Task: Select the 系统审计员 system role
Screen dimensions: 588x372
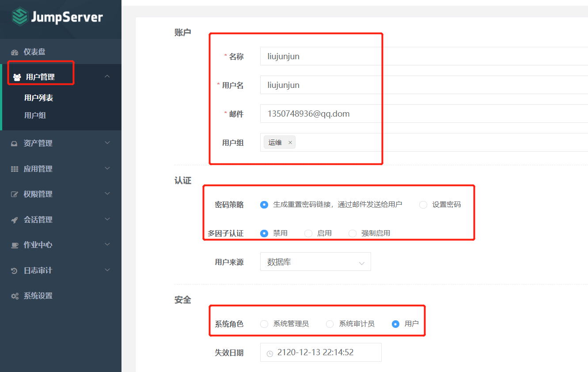Action: click(x=330, y=324)
